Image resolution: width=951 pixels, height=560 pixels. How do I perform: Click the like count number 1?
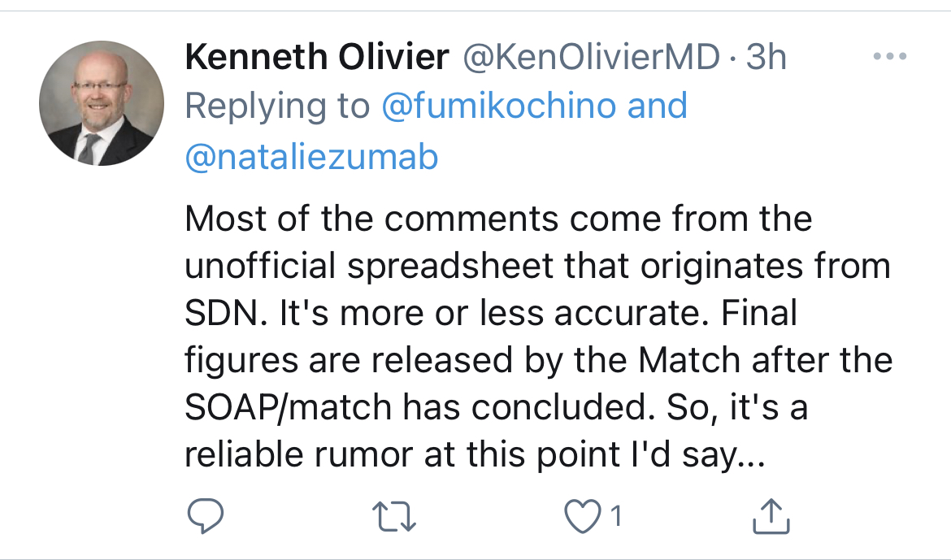click(615, 515)
